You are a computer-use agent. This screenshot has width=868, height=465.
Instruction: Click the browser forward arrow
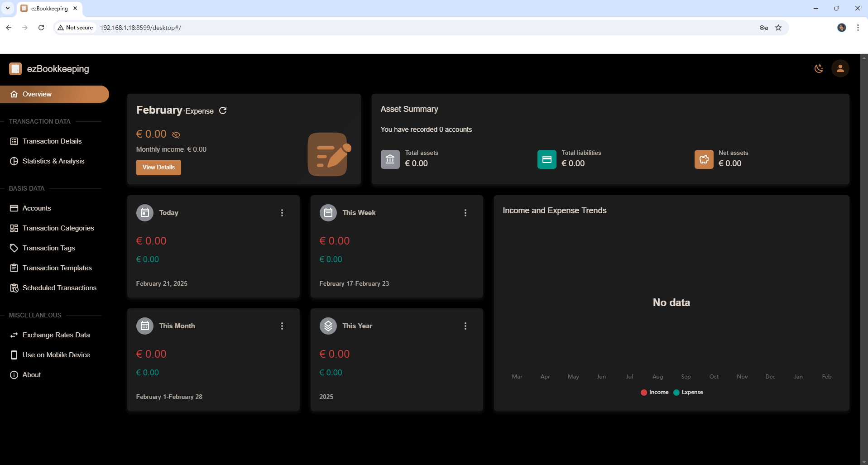point(25,28)
